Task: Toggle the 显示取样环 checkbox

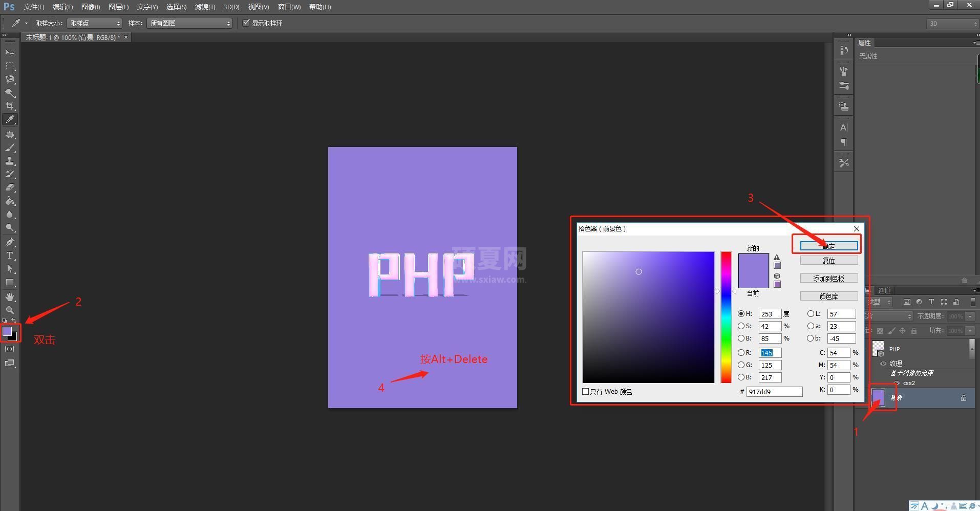Action: click(x=246, y=23)
